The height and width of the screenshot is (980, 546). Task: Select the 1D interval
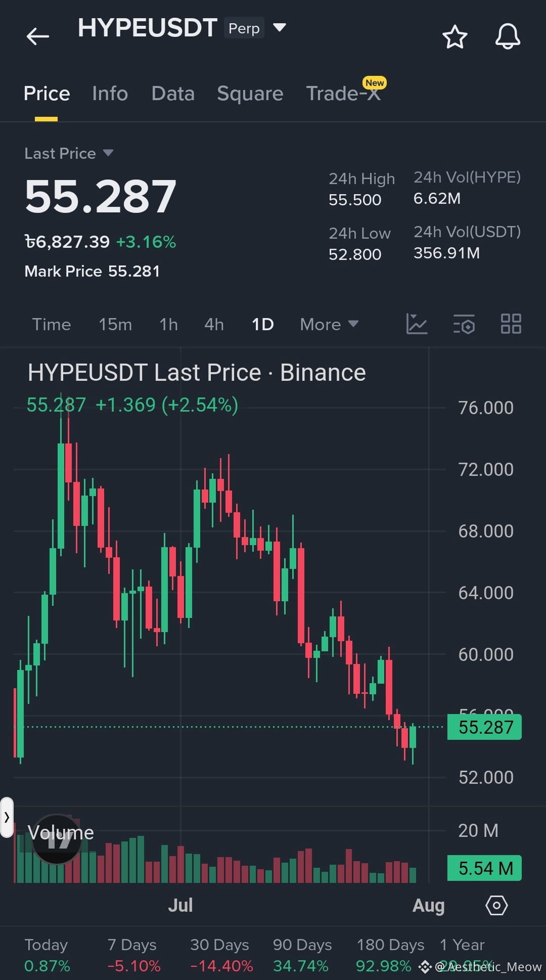[x=263, y=324]
